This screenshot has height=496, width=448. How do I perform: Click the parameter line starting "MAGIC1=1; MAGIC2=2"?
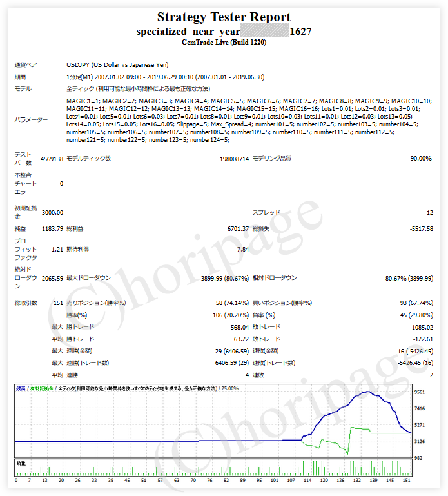[x=249, y=101]
